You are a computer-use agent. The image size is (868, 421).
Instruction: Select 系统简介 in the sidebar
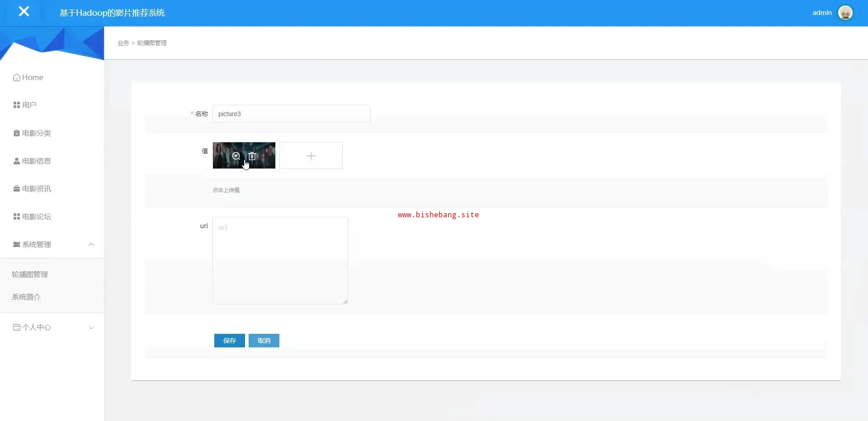(x=26, y=297)
